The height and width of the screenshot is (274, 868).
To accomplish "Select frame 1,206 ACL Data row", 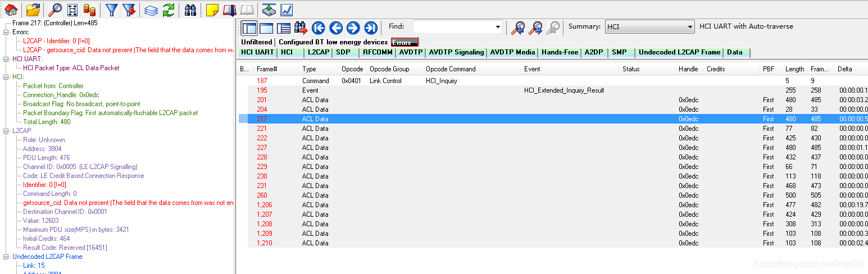I will point(553,205).
